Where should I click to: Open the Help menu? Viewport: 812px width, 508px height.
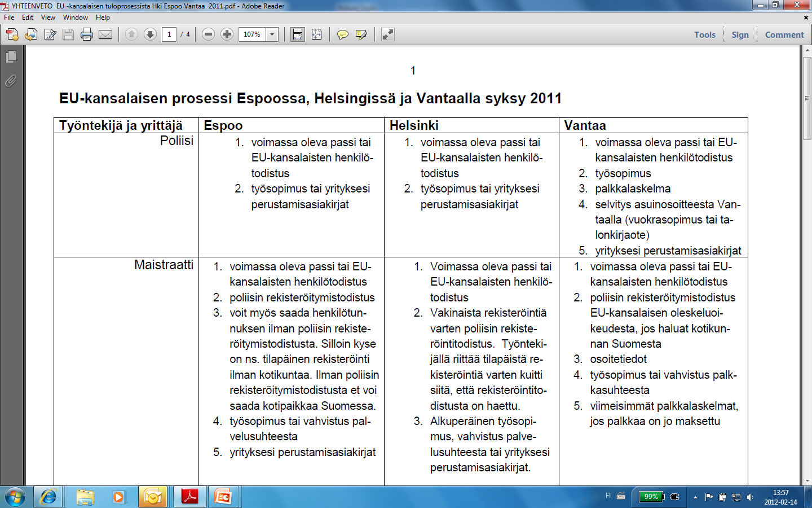point(103,17)
